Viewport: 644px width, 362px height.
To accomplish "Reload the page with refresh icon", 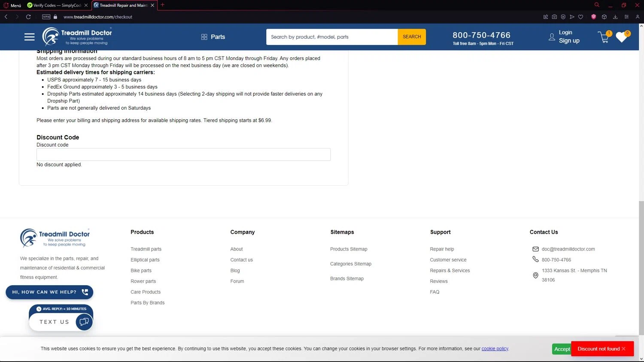I will tap(28, 17).
